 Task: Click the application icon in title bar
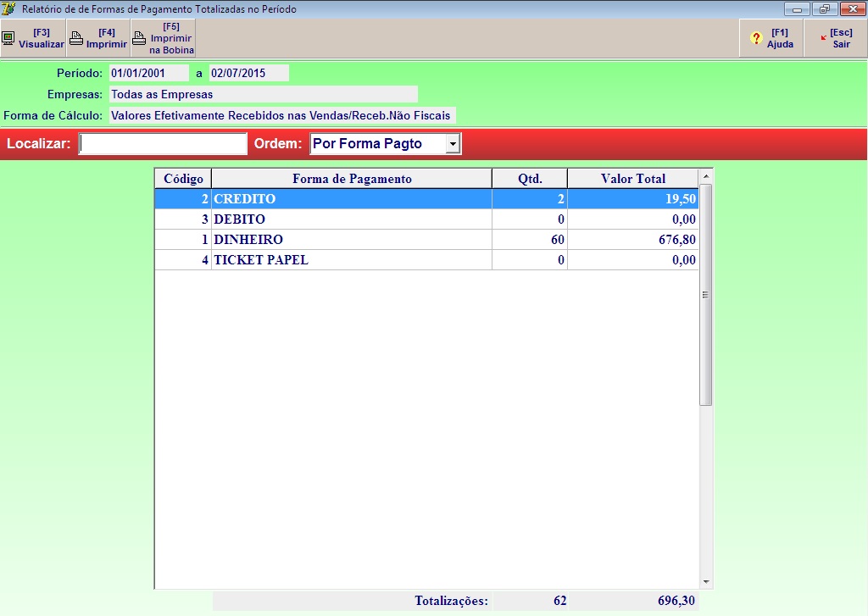9,9
